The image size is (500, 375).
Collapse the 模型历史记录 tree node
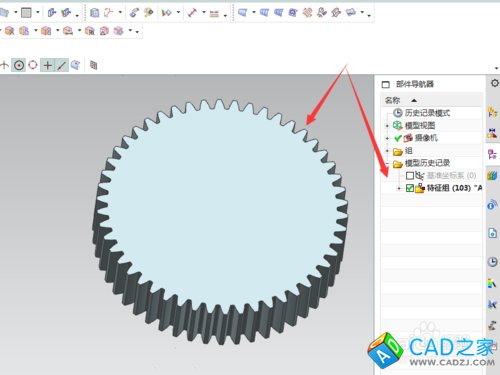pos(387,163)
